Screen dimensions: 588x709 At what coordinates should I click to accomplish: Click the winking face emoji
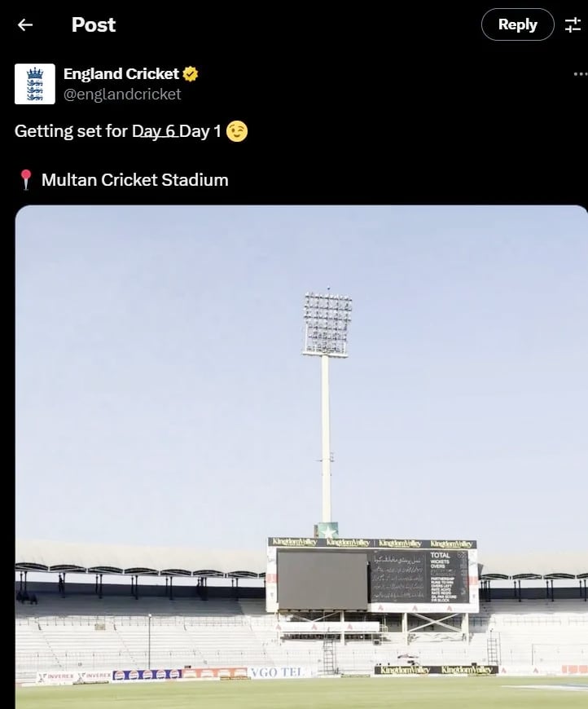pyautogui.click(x=237, y=131)
